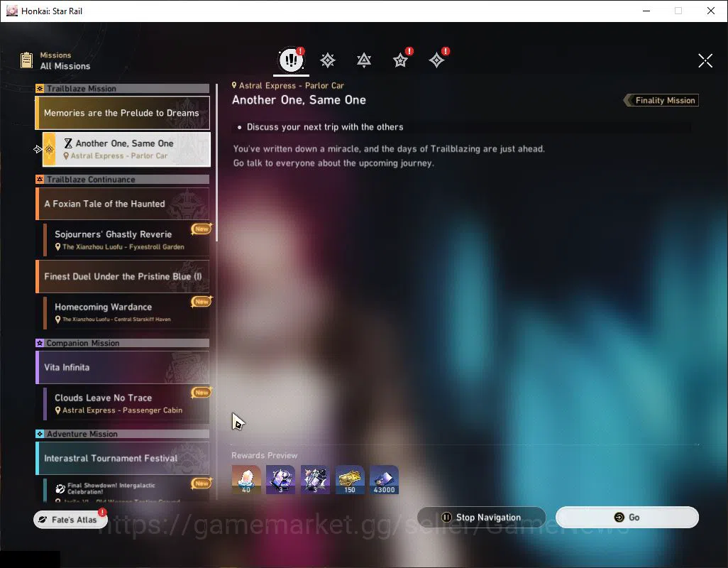
Task: Select Another One, Same One mission
Action: [126, 149]
